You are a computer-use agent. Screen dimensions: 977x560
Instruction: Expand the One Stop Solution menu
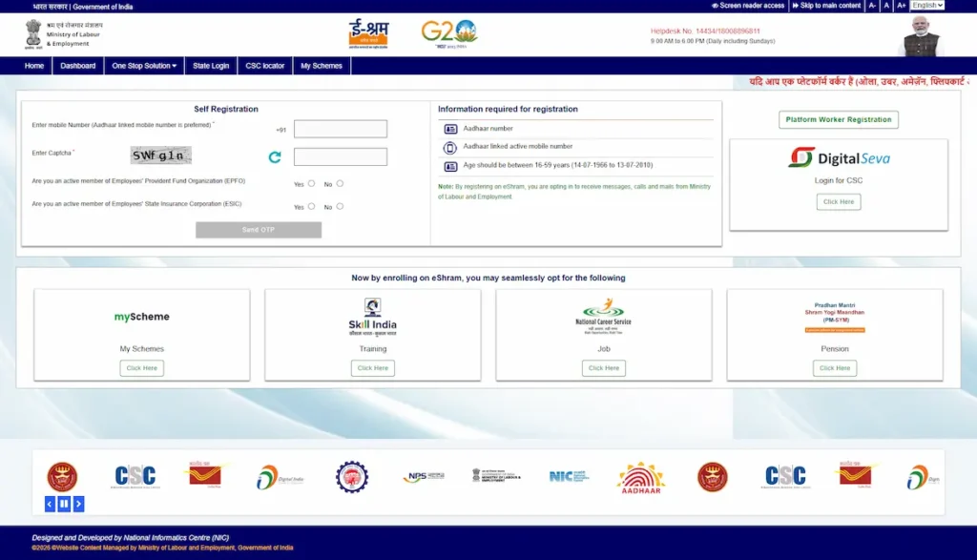point(144,66)
